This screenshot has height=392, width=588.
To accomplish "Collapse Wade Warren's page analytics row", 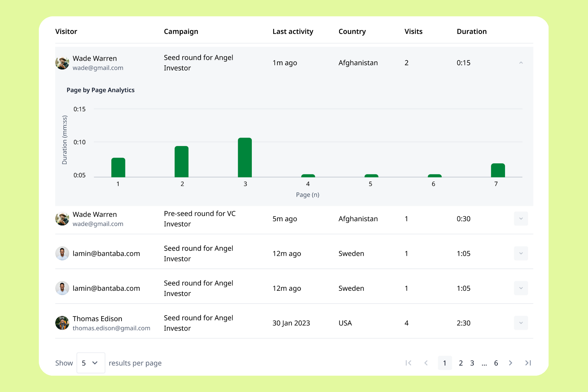I will (x=521, y=63).
